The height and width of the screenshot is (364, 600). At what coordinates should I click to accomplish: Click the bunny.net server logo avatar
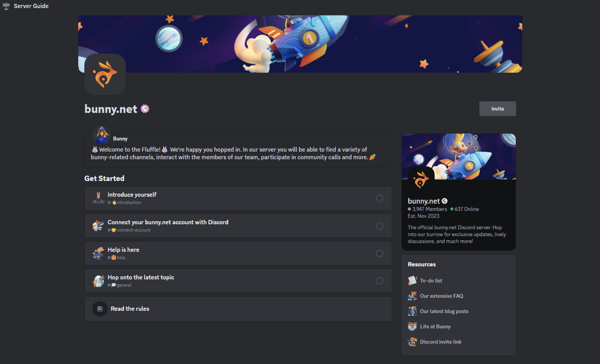click(x=105, y=74)
